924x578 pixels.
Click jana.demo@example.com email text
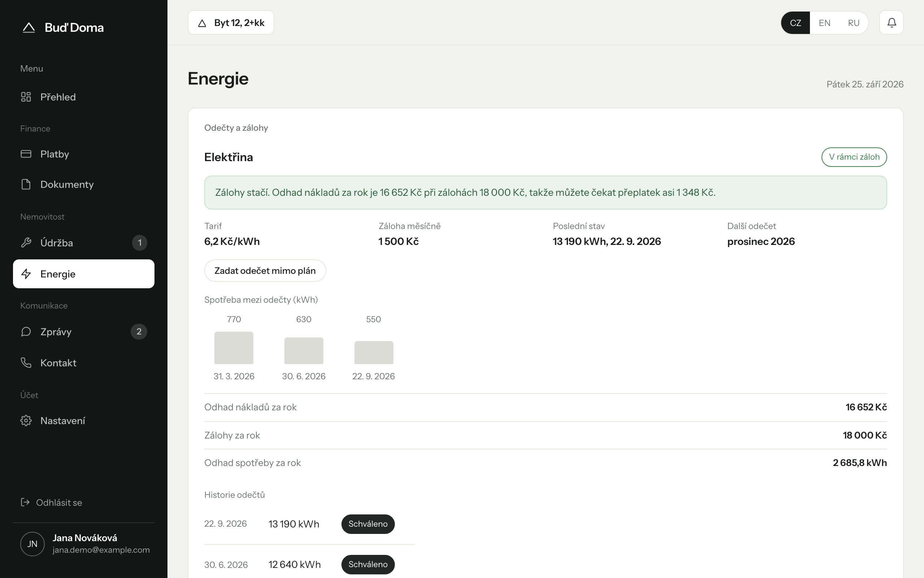(x=101, y=550)
